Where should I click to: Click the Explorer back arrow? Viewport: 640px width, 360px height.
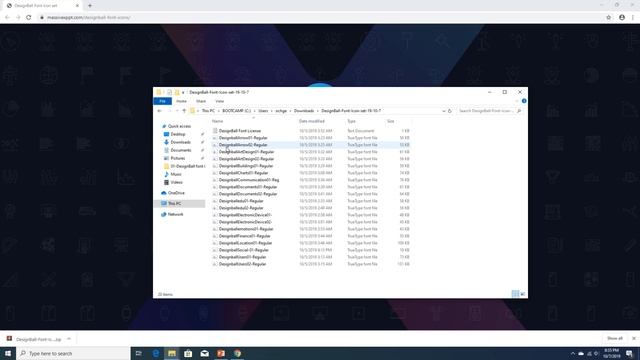click(160, 111)
